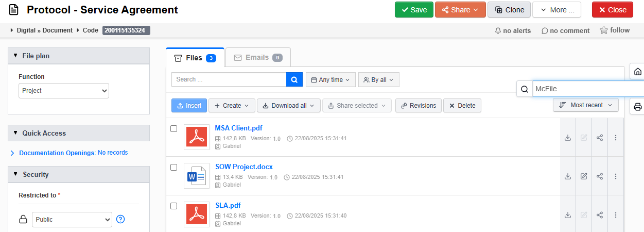Viewport: 644px width, 232px height.
Task: Click the document icon beside the title
Action: click(x=13, y=10)
